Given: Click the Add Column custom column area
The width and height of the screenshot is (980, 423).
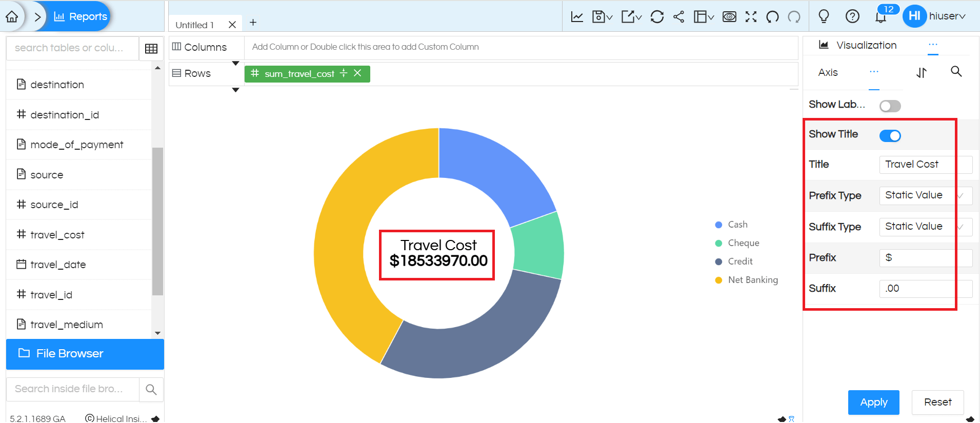Looking at the screenshot, I should click(x=521, y=47).
